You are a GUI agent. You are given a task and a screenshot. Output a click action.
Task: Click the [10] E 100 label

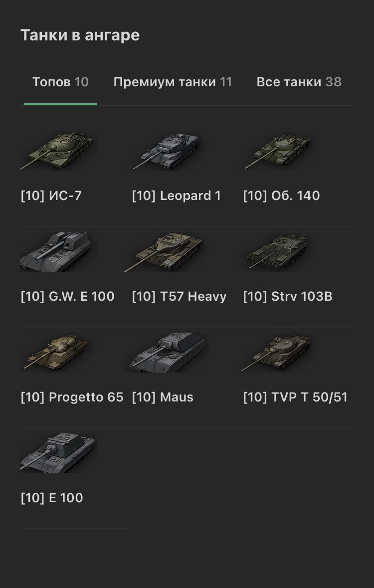coord(52,498)
